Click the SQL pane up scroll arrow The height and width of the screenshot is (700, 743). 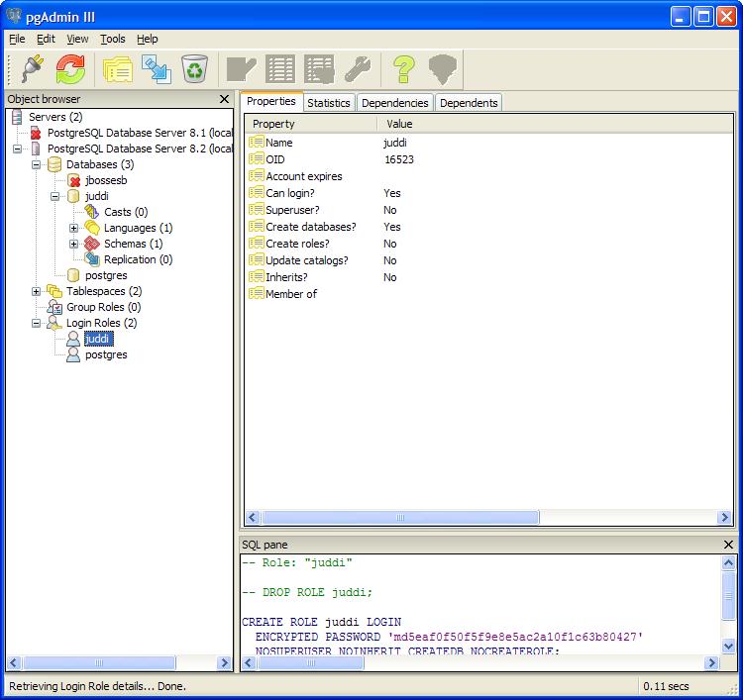pos(728,562)
